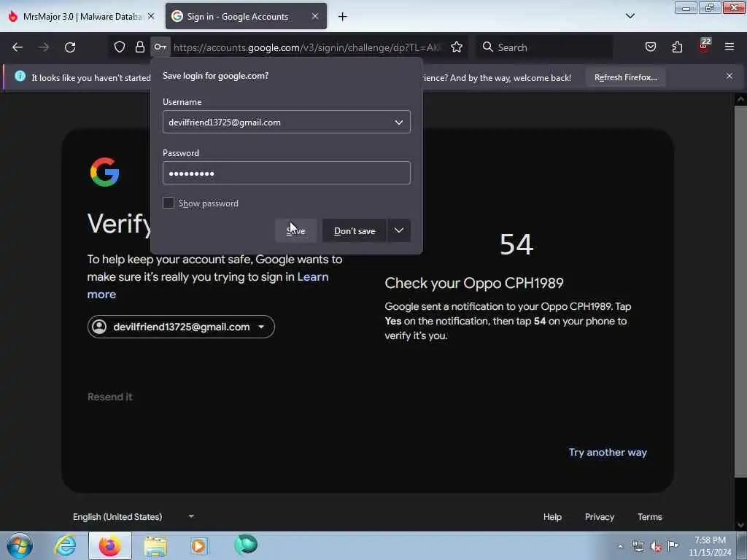This screenshot has height=560, width=747.
Task: Click the Firefox taskbar icon
Action: click(109, 545)
